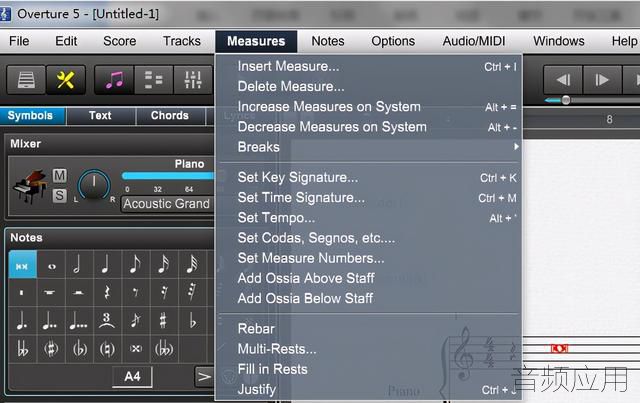The image size is (640, 403).
Task: Select the sharp accidental
Action: (164, 321)
